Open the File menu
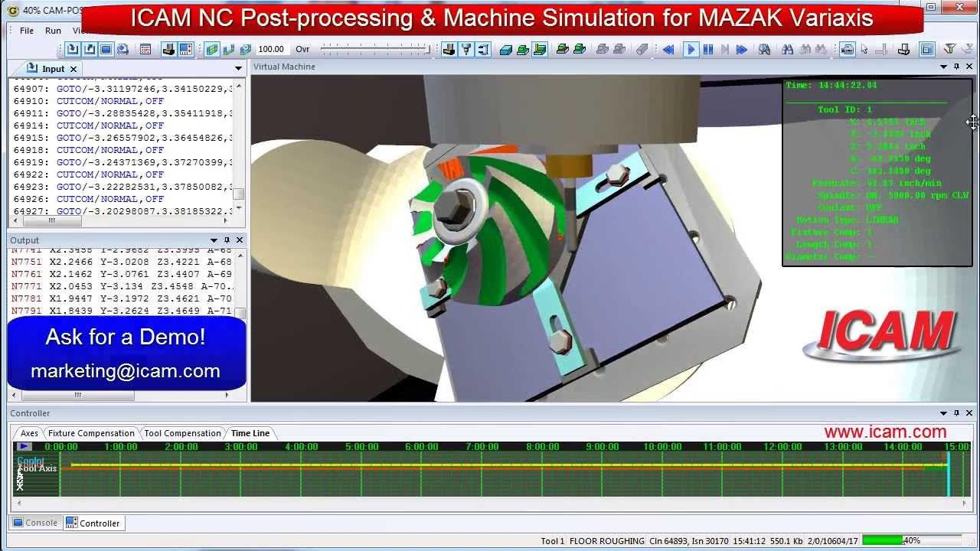980x551 pixels. click(x=27, y=31)
